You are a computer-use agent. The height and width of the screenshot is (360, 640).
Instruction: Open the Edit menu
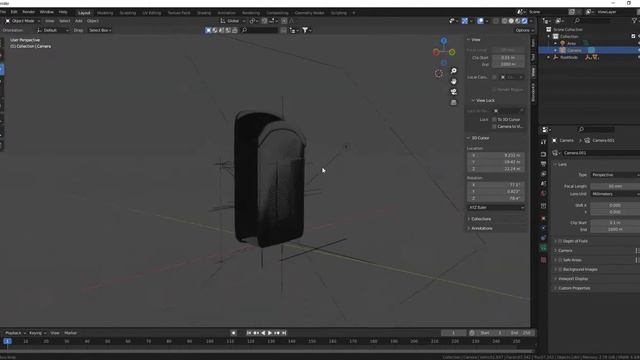point(14,12)
